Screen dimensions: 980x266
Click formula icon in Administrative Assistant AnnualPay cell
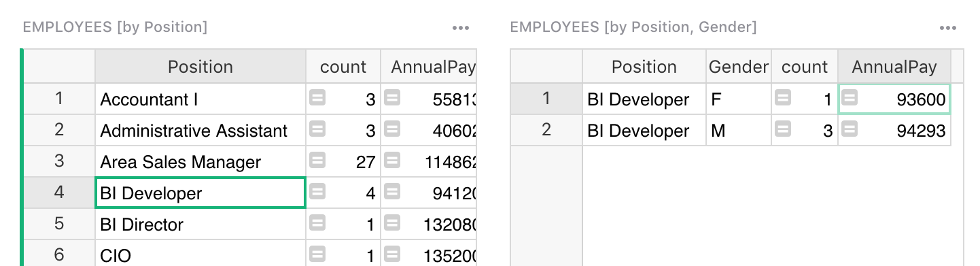coord(391,129)
